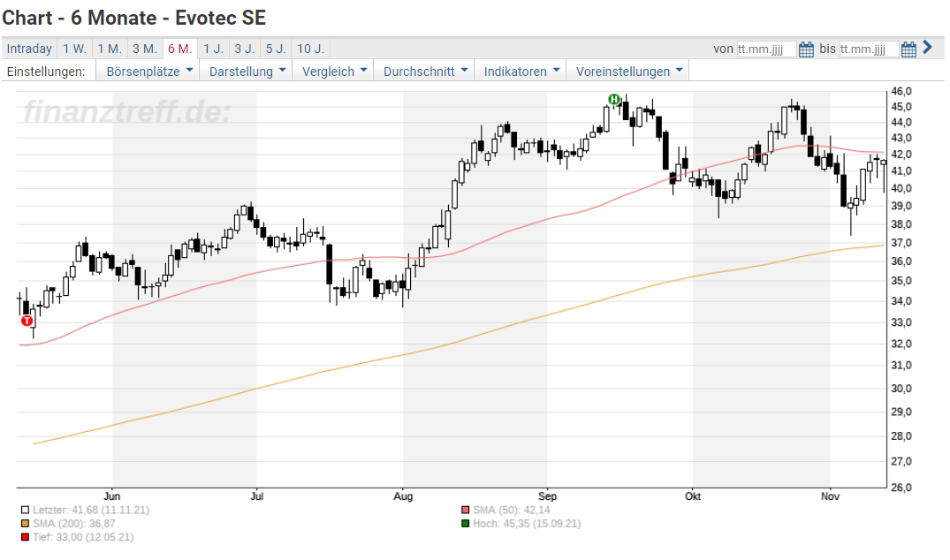The image size is (950, 560).
Task: Click the 'Tief: 33,00 (12.05.21)' legend text
Action: click(x=83, y=537)
